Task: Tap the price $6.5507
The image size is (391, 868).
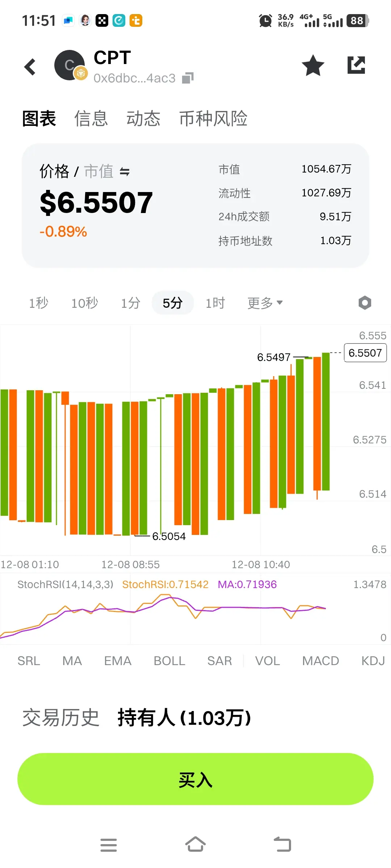Action: coord(96,203)
